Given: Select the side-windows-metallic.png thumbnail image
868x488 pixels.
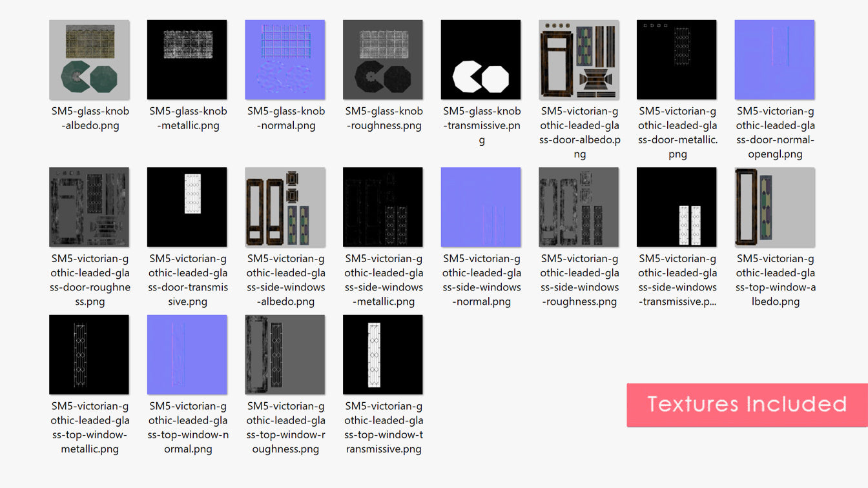Looking at the screenshot, I should 383,207.
